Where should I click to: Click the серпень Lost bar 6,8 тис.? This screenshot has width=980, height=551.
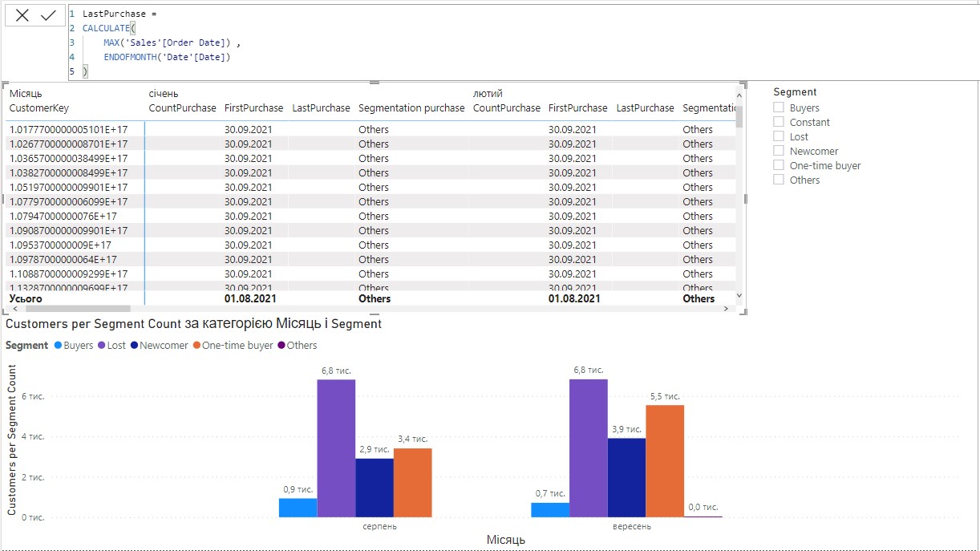click(x=336, y=448)
